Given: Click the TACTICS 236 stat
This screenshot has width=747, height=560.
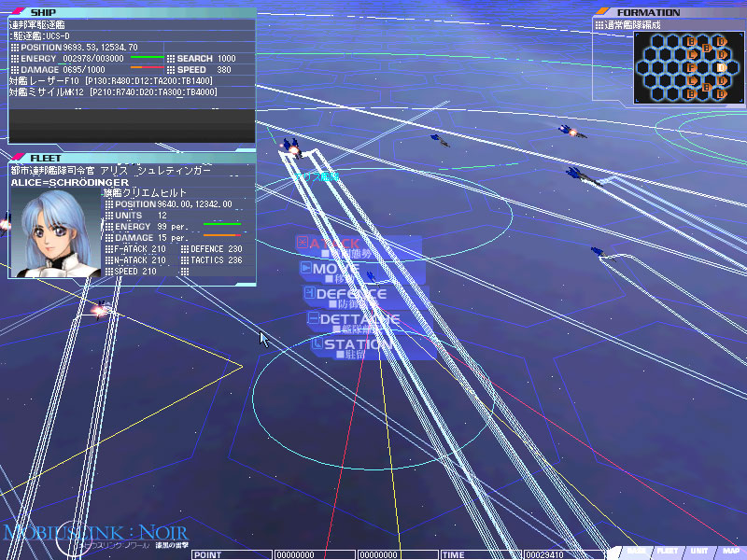Looking at the screenshot, I should tap(212, 260).
